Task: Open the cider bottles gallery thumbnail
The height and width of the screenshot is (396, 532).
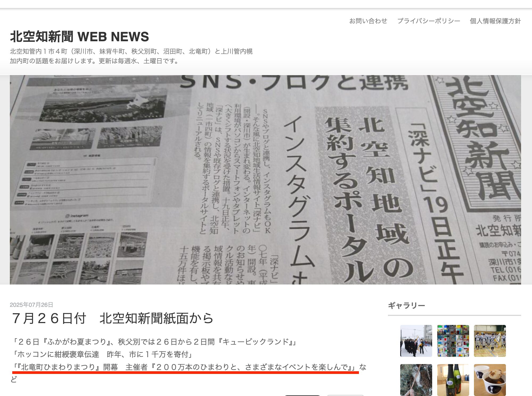Action: [453, 380]
